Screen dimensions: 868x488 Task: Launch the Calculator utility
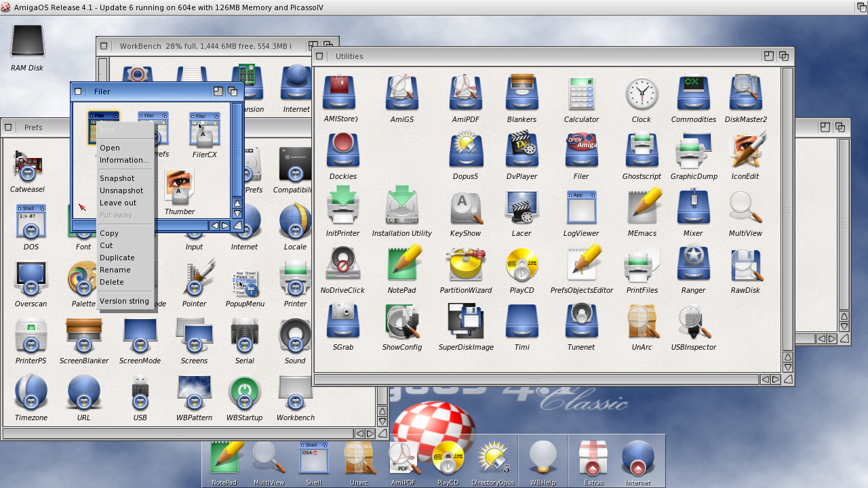pos(581,93)
